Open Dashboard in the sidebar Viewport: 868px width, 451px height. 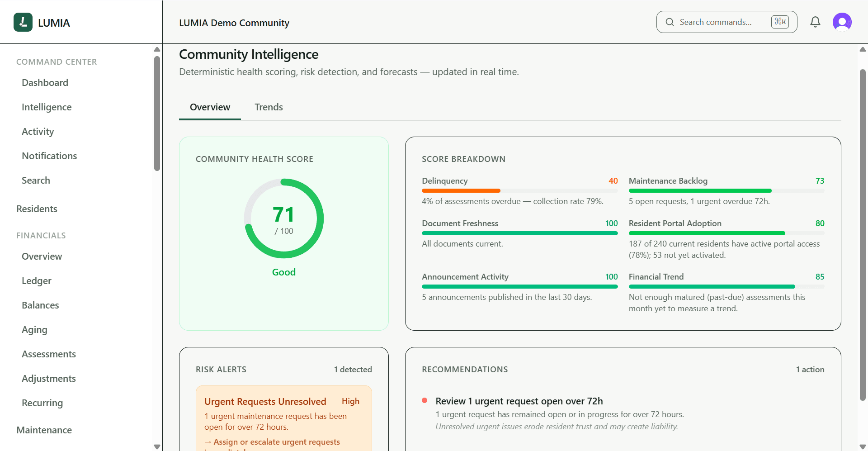click(x=45, y=83)
